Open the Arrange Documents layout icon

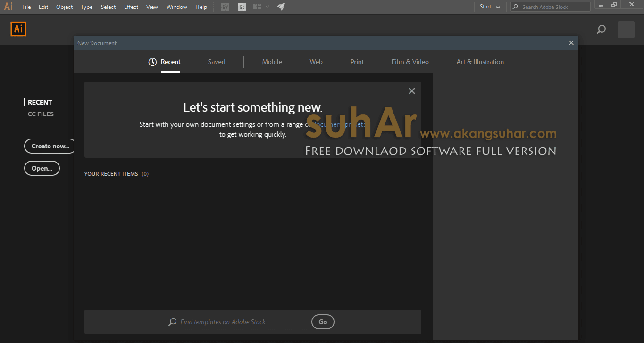click(257, 7)
